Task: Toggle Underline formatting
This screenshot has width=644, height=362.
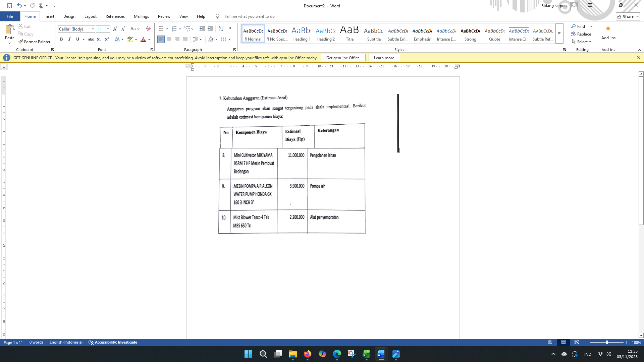Action: 77,40
